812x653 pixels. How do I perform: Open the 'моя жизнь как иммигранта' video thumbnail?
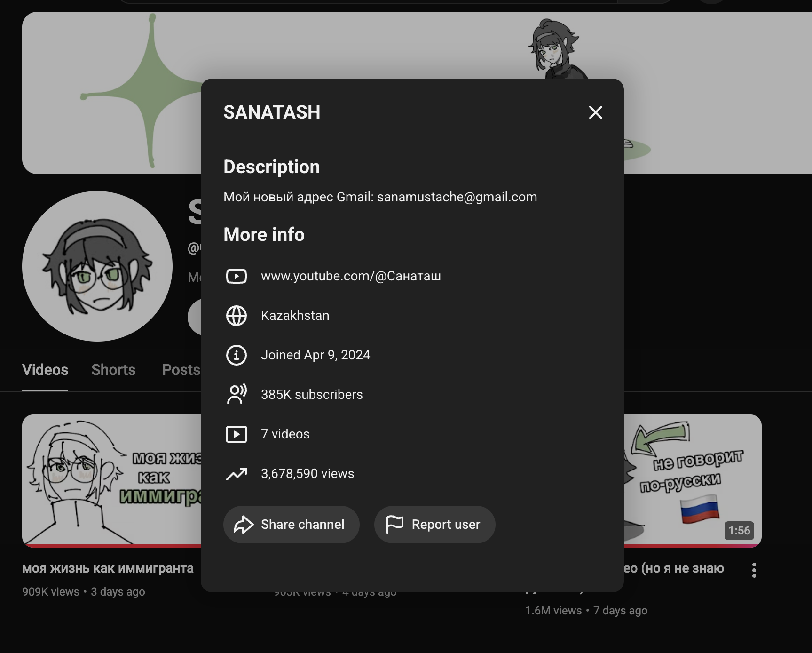111,481
